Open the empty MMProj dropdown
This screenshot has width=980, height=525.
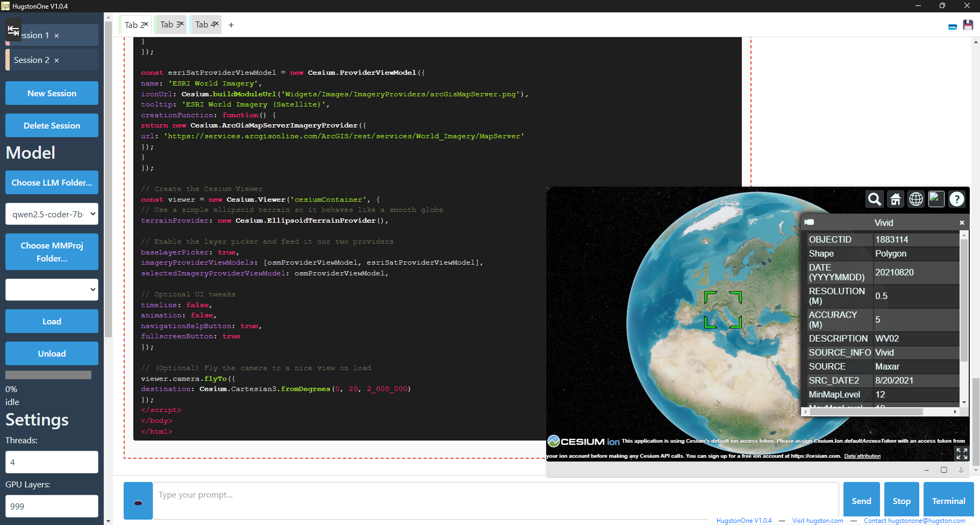pyautogui.click(x=52, y=289)
